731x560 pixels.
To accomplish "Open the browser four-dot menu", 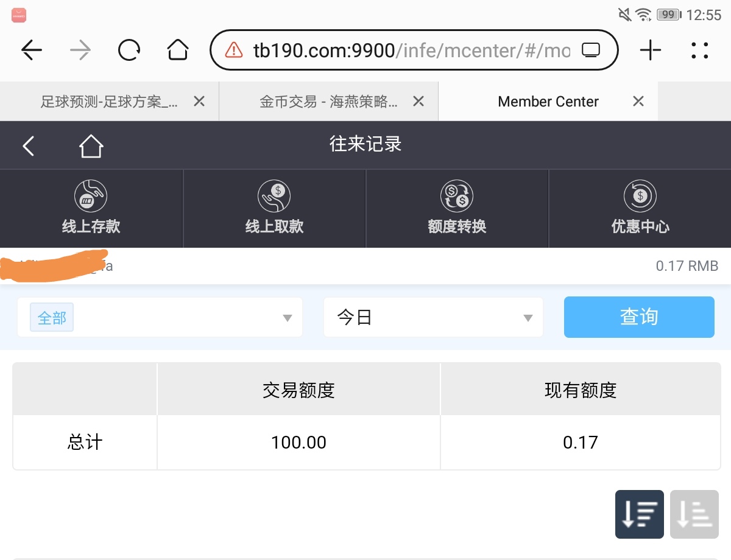I will pyautogui.click(x=700, y=50).
